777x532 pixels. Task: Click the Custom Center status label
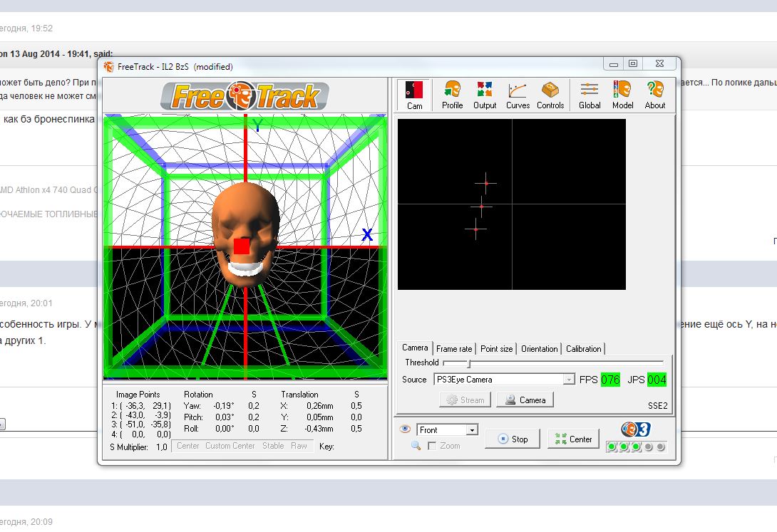pos(230,446)
